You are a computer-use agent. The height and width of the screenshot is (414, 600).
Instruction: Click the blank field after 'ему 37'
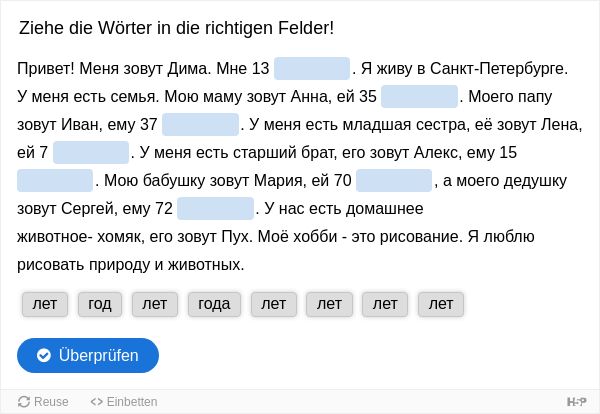coord(200,124)
